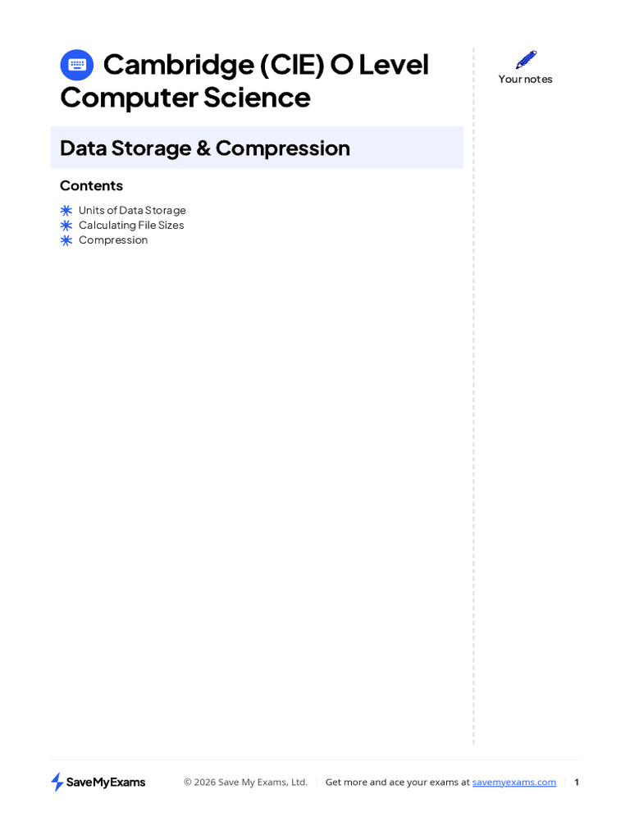Click the Get more and ace your exams text
Viewport: 630px width, 840px height.
397,783
